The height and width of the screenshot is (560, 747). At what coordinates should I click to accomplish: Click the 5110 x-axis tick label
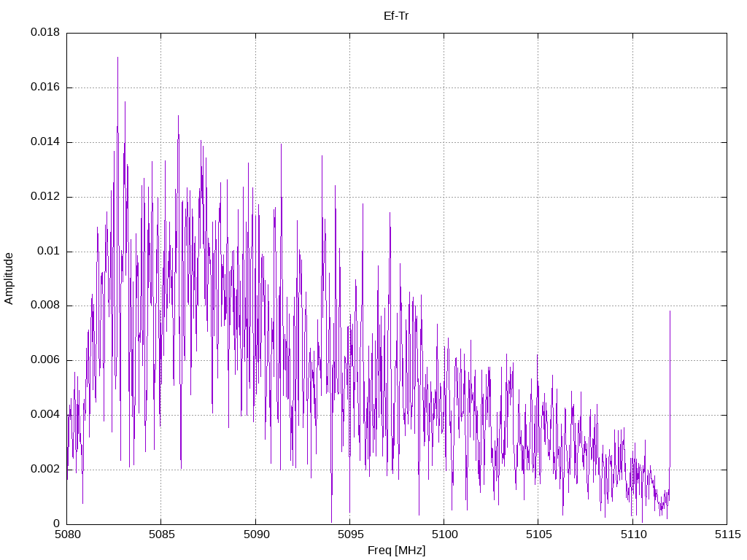633,534
